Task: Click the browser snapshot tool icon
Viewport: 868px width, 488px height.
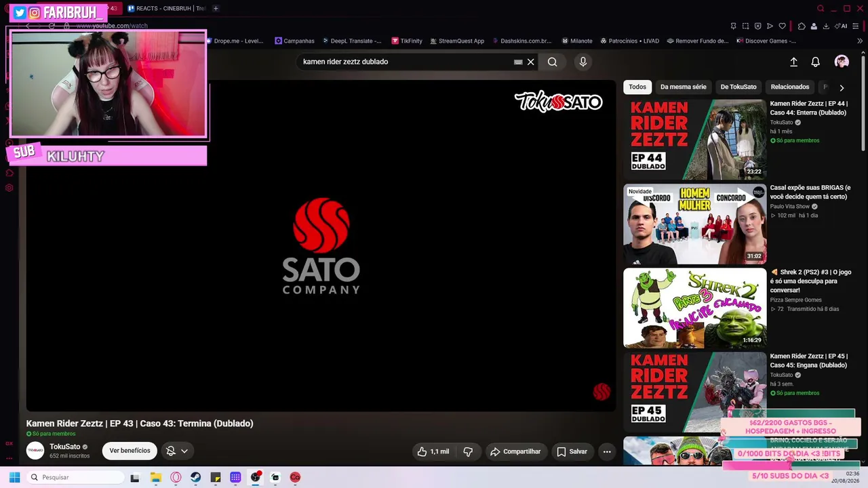Action: click(x=745, y=26)
